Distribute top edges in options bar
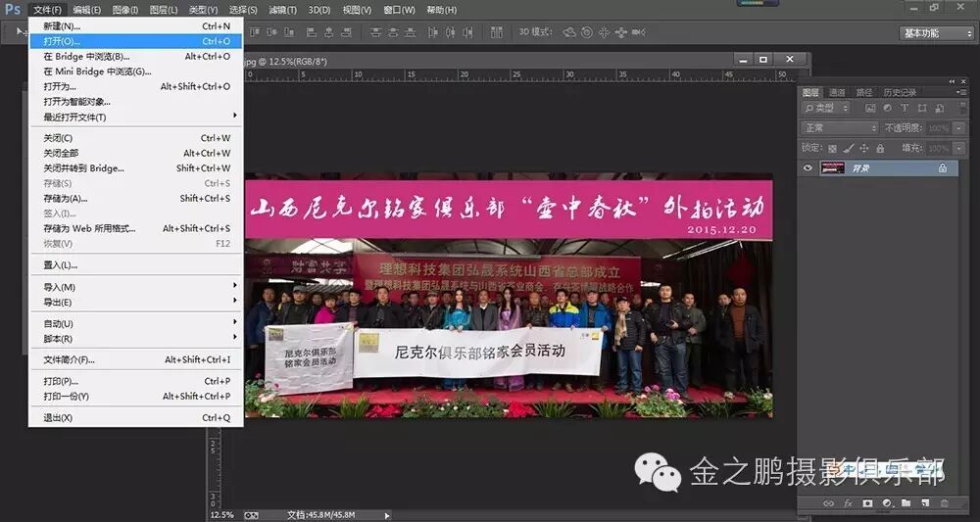 click(x=375, y=32)
